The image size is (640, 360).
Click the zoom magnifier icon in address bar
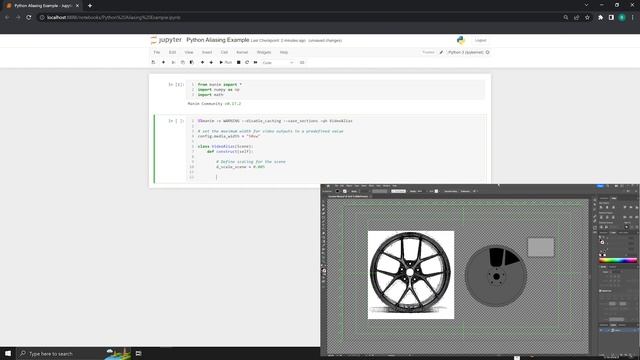pyautogui.click(x=566, y=18)
